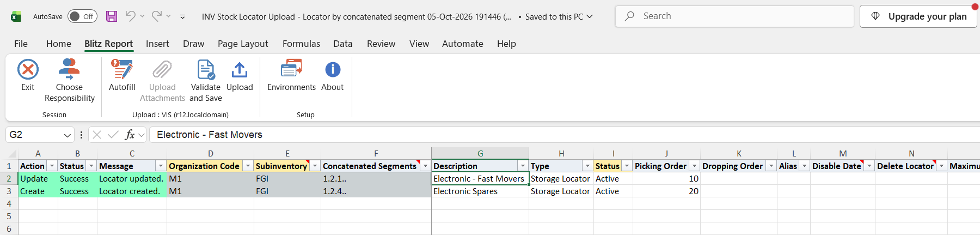Click the Cancel formula X icon
Screen dimensions: 980x235
97,135
